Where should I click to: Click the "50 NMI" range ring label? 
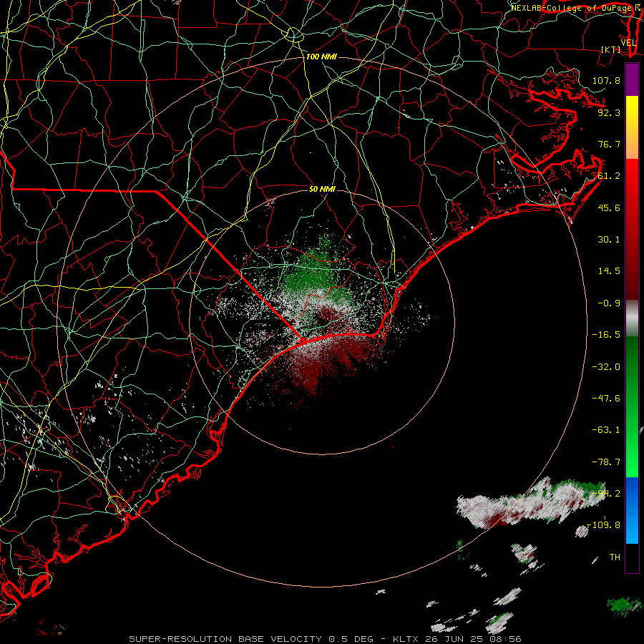[x=322, y=189]
